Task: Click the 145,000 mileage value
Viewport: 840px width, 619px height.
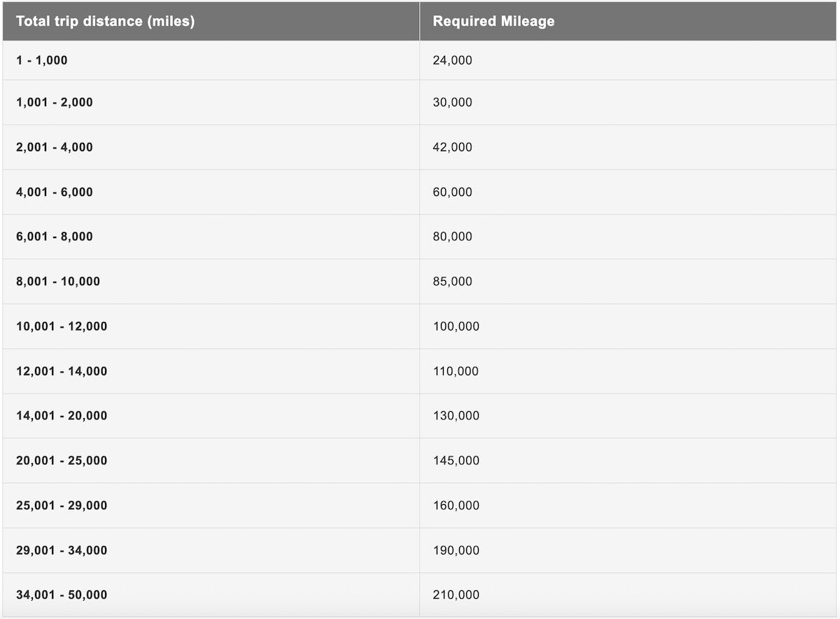Action: [456, 461]
